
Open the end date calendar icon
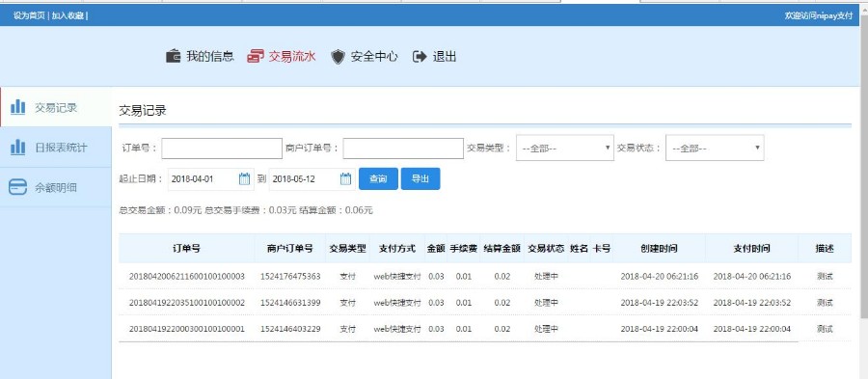[x=345, y=178]
